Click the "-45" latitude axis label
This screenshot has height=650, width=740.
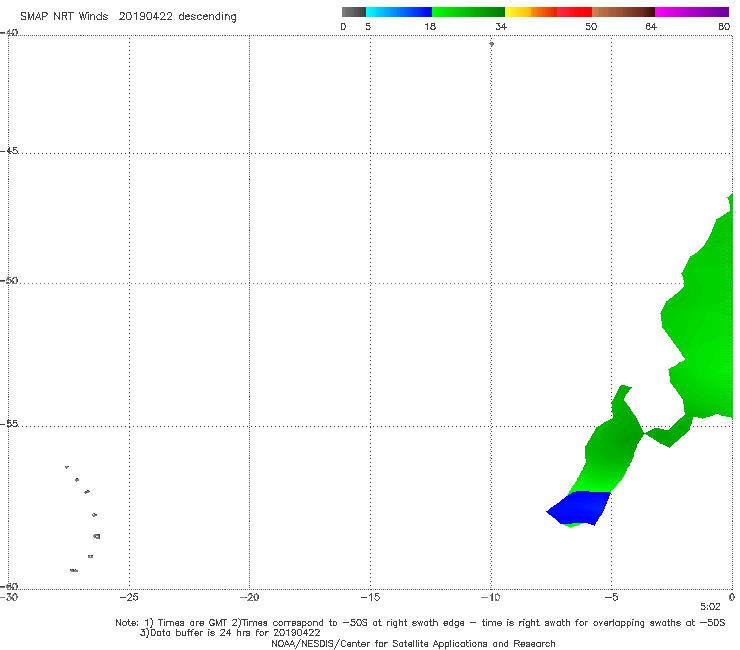(9, 151)
